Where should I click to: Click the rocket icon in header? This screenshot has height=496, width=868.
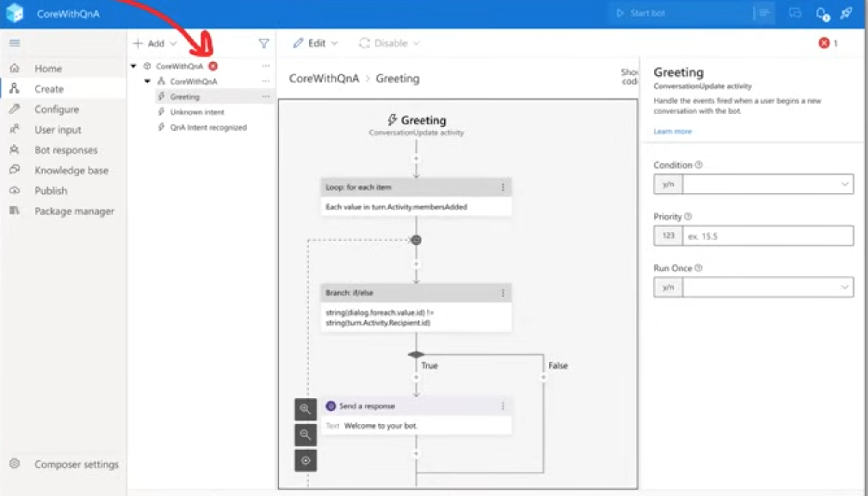tap(846, 13)
